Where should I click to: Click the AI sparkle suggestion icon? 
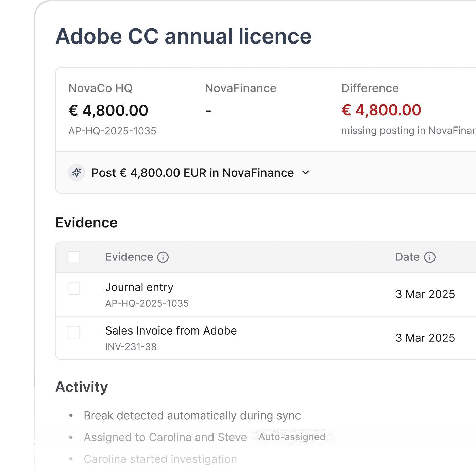(x=77, y=173)
